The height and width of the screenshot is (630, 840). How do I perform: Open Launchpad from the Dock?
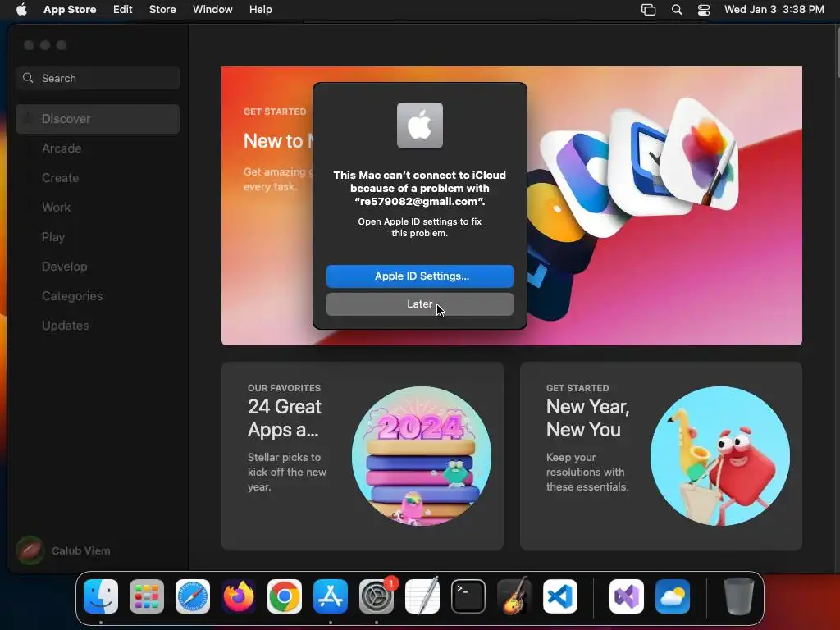(x=147, y=596)
